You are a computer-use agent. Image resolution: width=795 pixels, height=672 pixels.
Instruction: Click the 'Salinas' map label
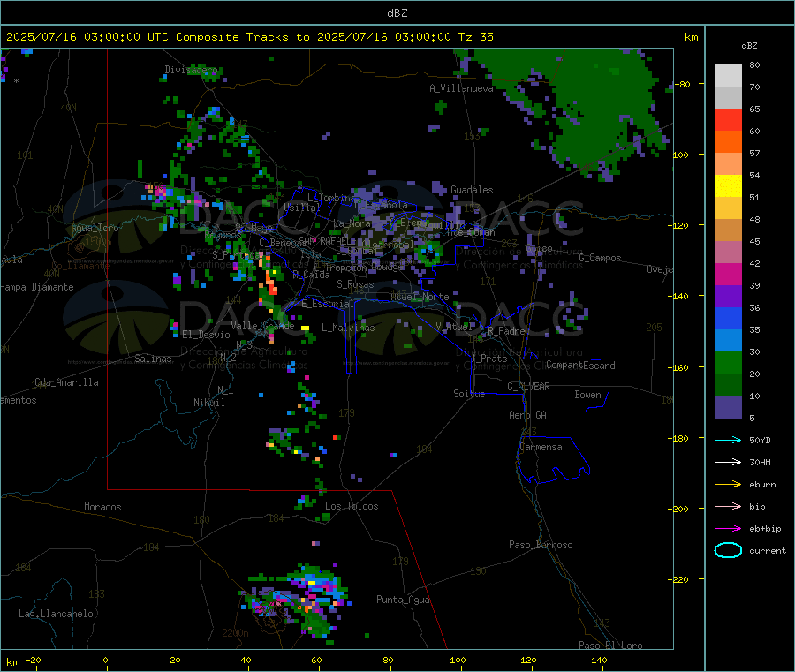tap(153, 359)
